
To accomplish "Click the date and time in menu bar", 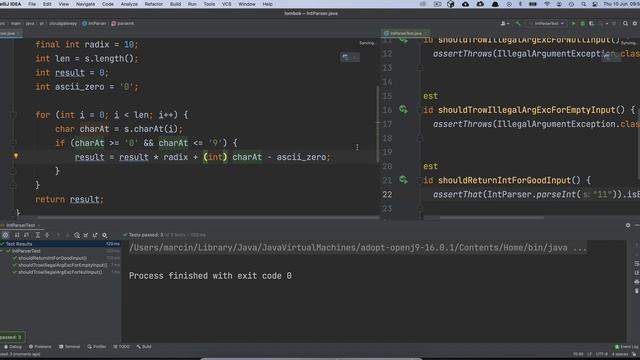I will coord(622,4).
